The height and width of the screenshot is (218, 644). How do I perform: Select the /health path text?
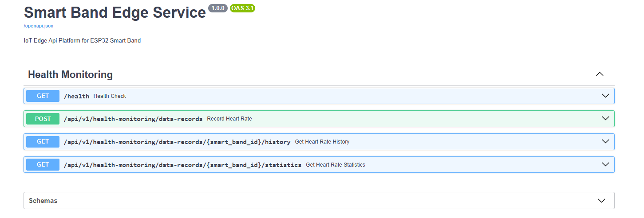point(76,96)
